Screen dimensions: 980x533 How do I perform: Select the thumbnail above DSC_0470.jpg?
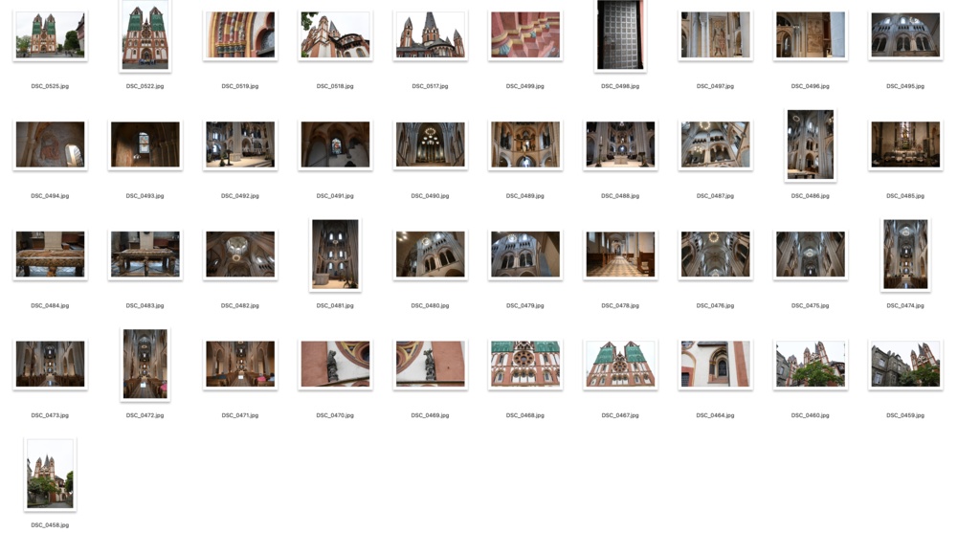click(x=335, y=365)
